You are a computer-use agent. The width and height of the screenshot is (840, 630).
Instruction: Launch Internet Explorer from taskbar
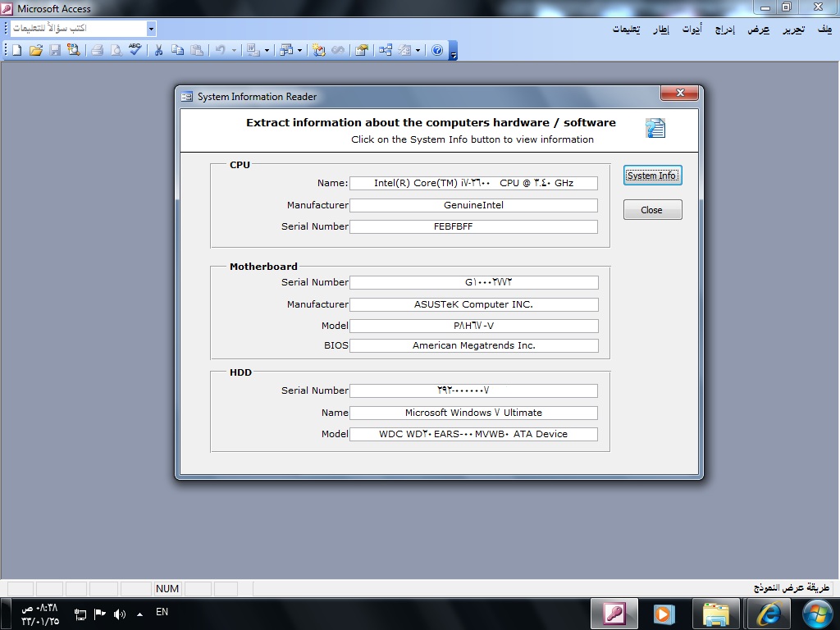tap(768, 614)
